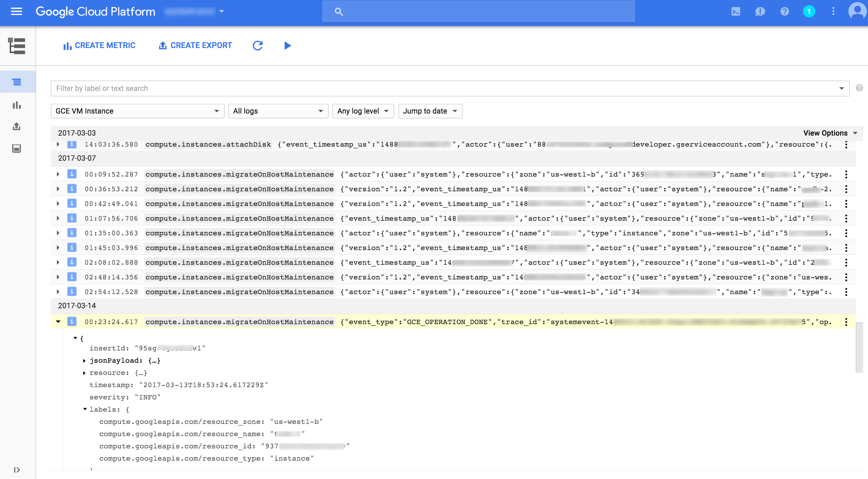Viewport: 868px width, 479px height.
Task: View the notifications badge showing 1
Action: click(809, 11)
